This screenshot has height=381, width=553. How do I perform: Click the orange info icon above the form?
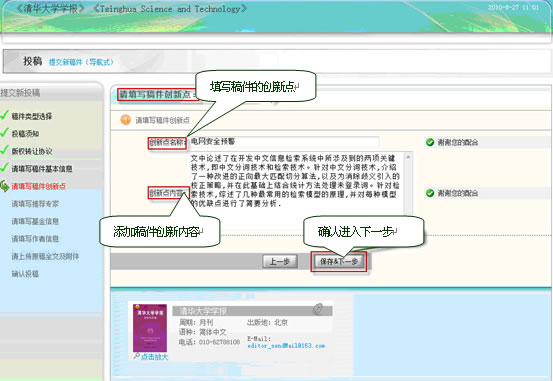click(x=125, y=120)
